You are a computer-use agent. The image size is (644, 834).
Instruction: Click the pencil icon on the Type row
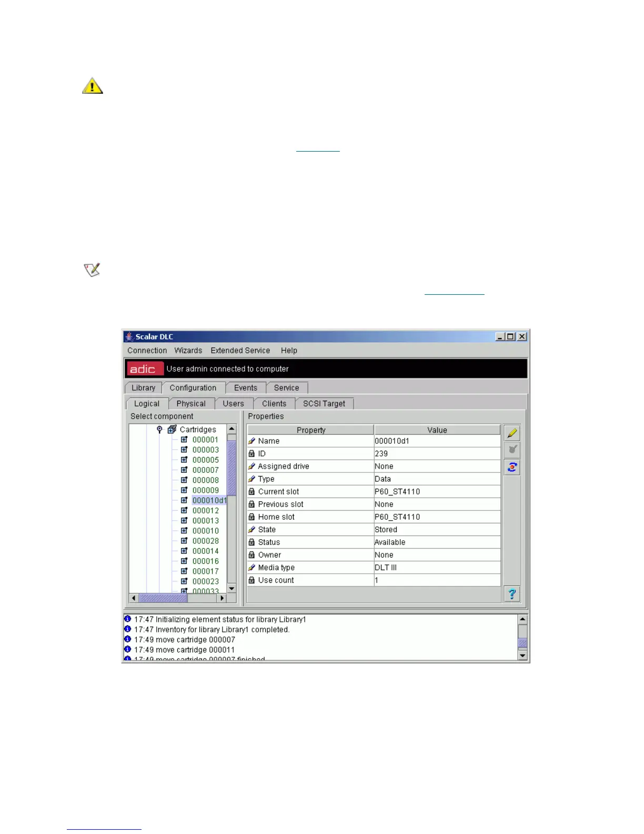tap(251, 479)
